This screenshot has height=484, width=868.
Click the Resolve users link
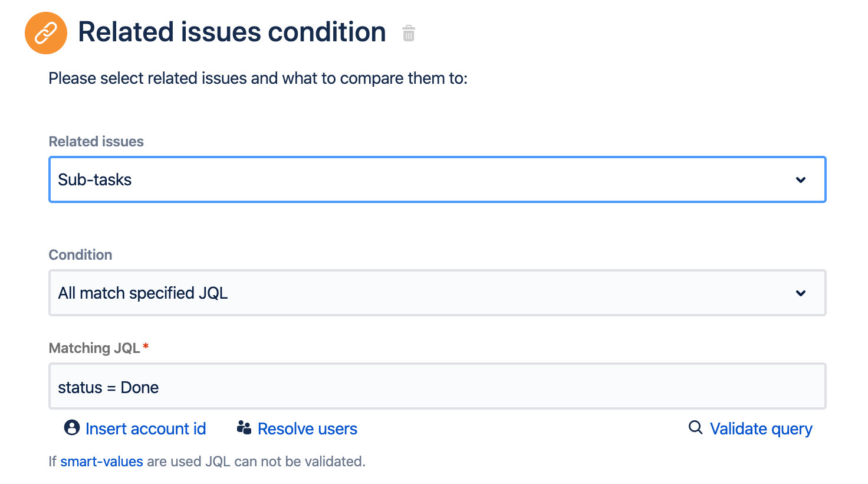(x=307, y=429)
